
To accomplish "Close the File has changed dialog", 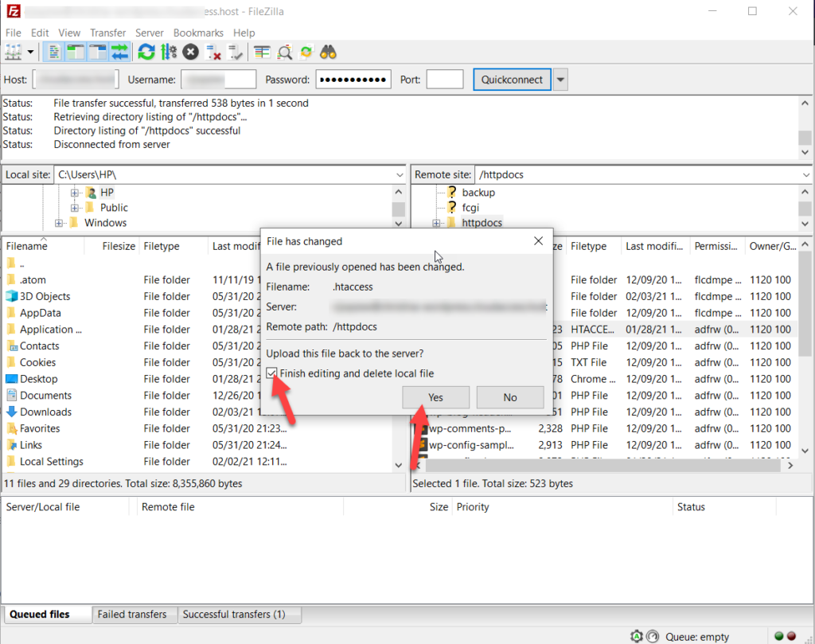I will pos(539,240).
